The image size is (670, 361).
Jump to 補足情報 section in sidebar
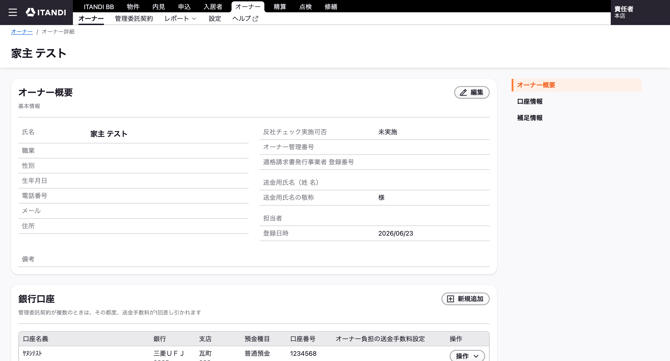click(x=530, y=117)
